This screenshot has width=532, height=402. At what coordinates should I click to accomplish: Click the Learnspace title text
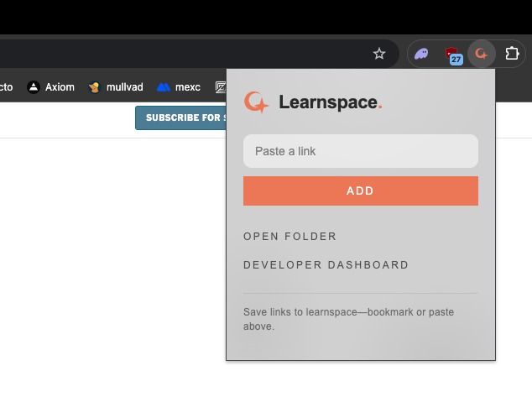click(x=331, y=102)
